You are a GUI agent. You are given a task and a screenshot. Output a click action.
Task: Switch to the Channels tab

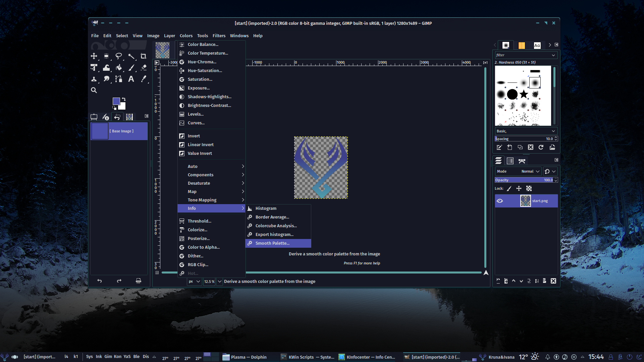click(x=510, y=161)
